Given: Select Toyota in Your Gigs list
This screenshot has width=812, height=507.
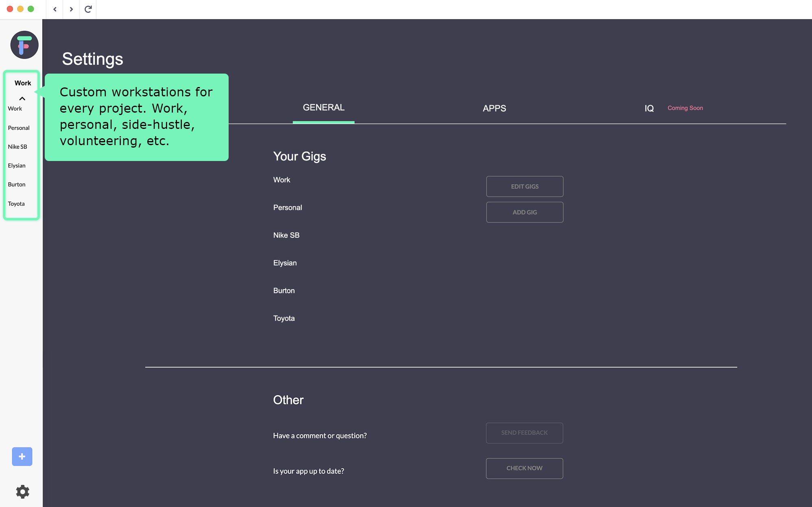Looking at the screenshot, I should 284,318.
